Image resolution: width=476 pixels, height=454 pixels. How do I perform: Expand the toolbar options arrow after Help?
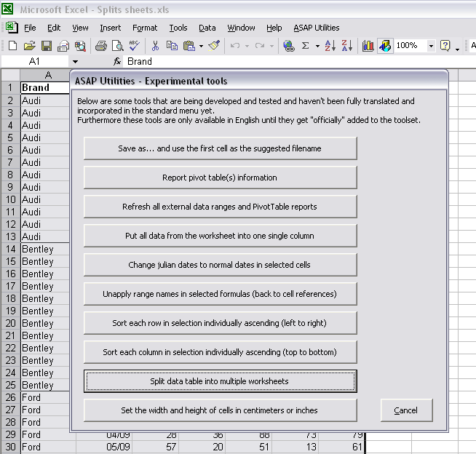click(458, 49)
